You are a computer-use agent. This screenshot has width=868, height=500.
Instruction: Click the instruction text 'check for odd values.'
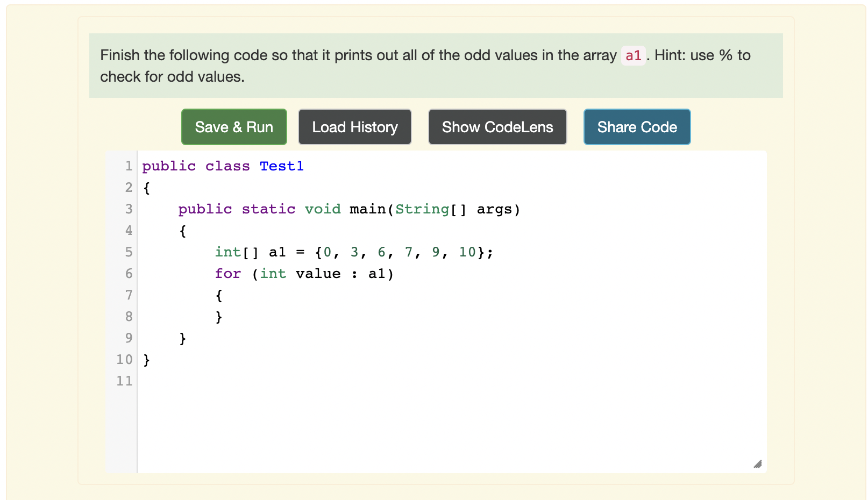tap(172, 77)
